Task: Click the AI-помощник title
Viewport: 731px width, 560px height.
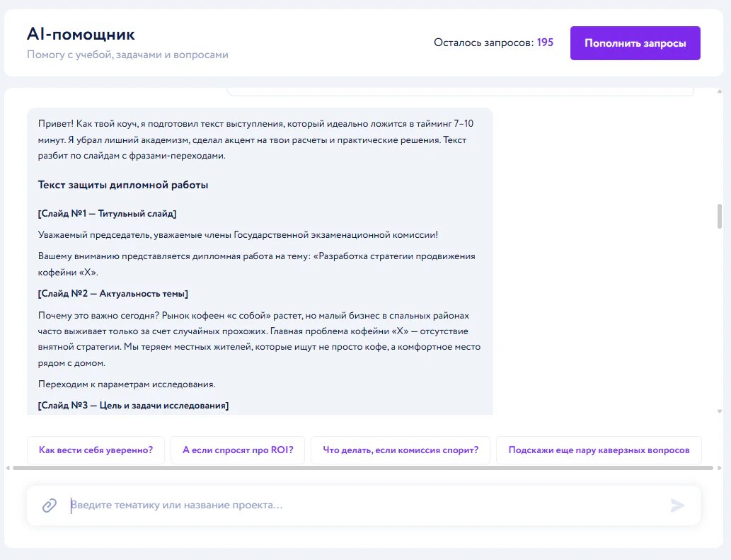Action: pyautogui.click(x=81, y=34)
